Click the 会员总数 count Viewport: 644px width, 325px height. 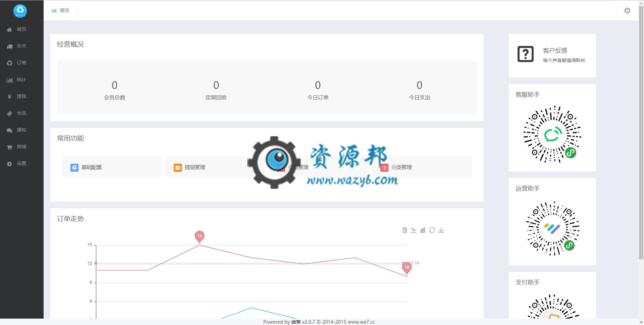(x=114, y=85)
